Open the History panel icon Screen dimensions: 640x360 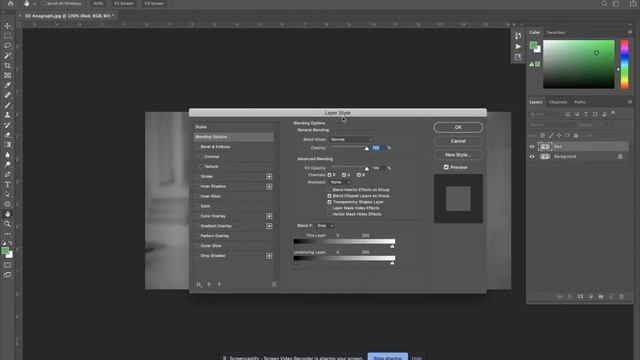[518, 36]
